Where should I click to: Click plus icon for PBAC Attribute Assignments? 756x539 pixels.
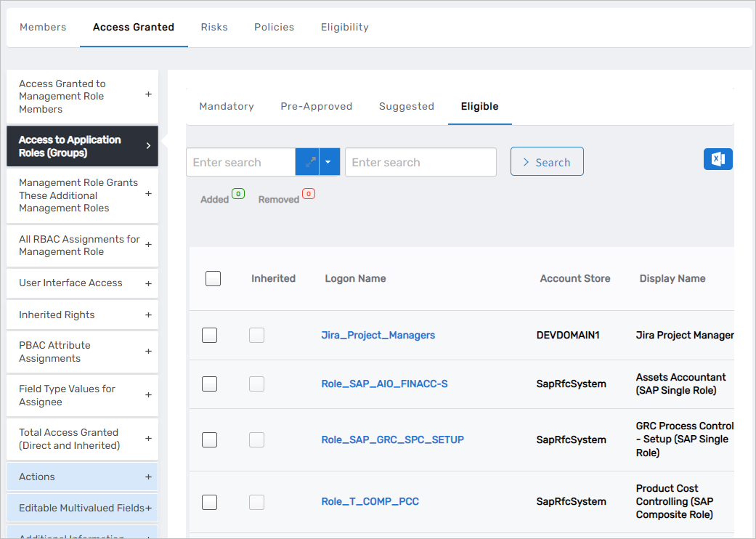click(148, 352)
